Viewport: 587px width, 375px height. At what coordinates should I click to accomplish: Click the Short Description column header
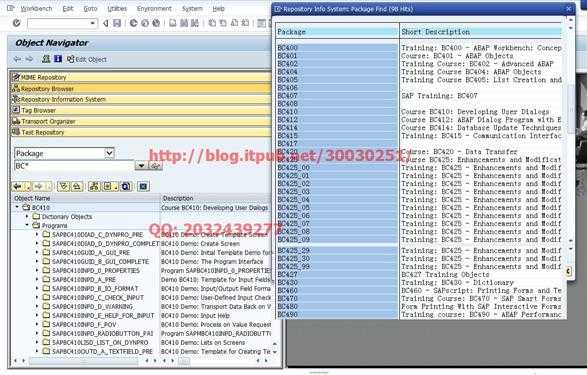(481, 32)
